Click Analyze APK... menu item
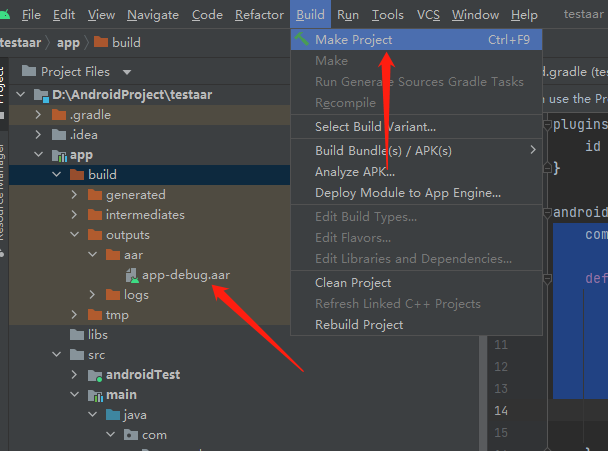The image size is (608, 451). [x=355, y=171]
